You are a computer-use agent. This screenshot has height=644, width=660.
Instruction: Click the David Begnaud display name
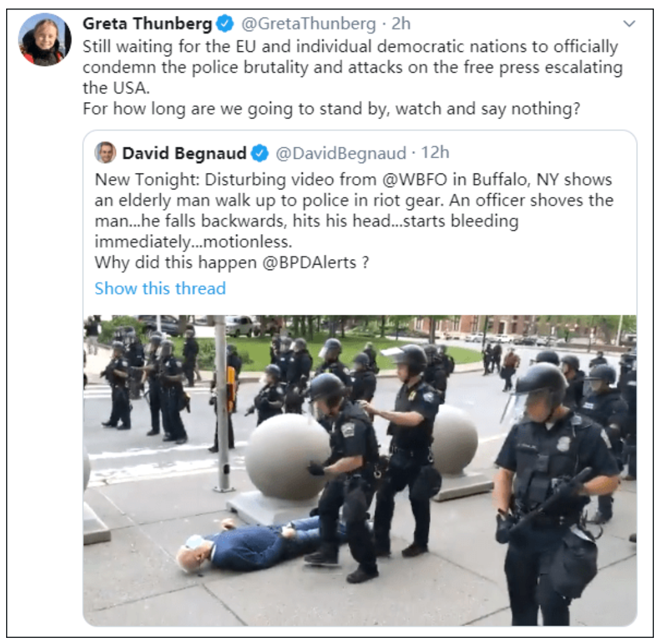(x=184, y=153)
